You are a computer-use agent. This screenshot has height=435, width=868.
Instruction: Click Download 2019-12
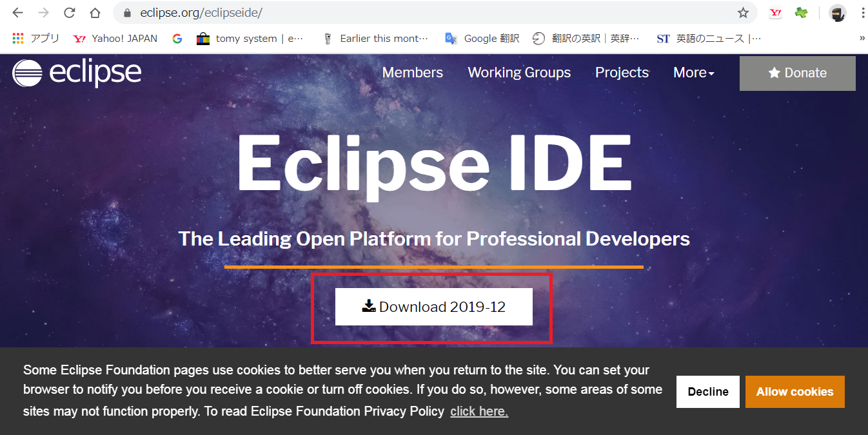point(433,307)
